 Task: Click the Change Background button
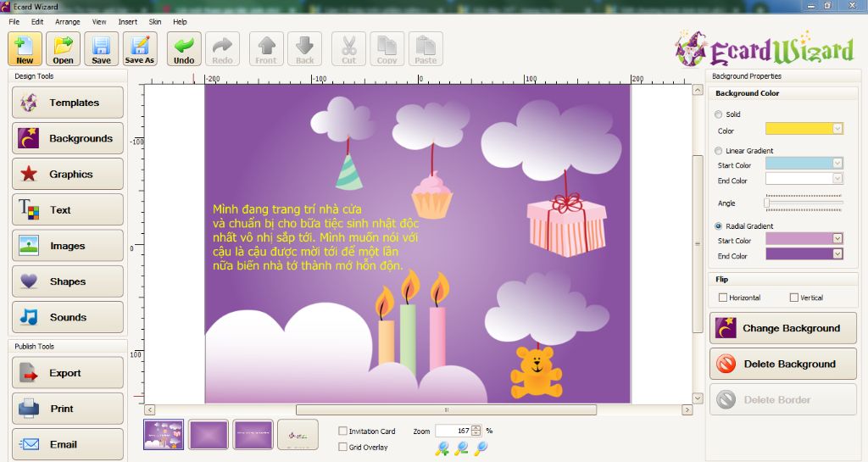click(x=782, y=328)
